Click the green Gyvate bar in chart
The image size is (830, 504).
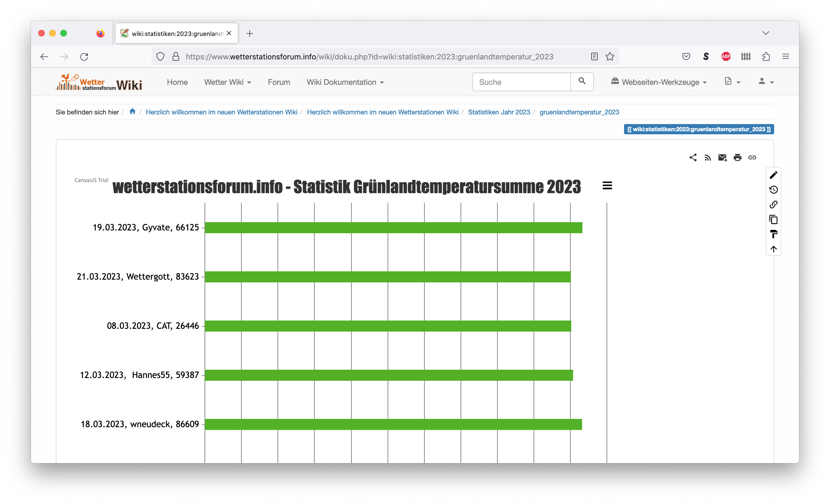coord(393,228)
